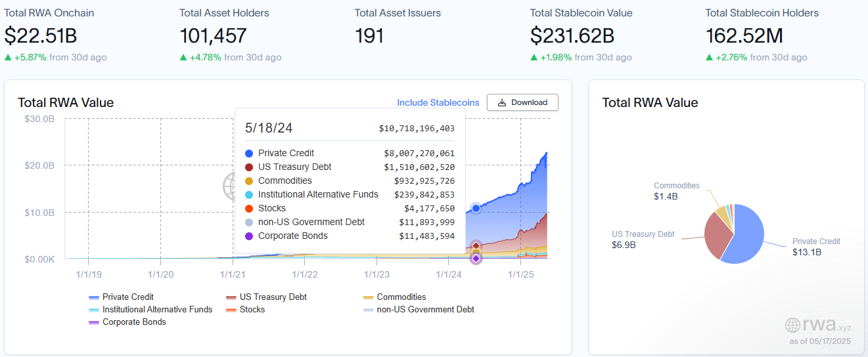Toggle non-US Government Debt legend entry
Image resolution: width=868 pixels, height=357 pixels.
[x=419, y=309]
